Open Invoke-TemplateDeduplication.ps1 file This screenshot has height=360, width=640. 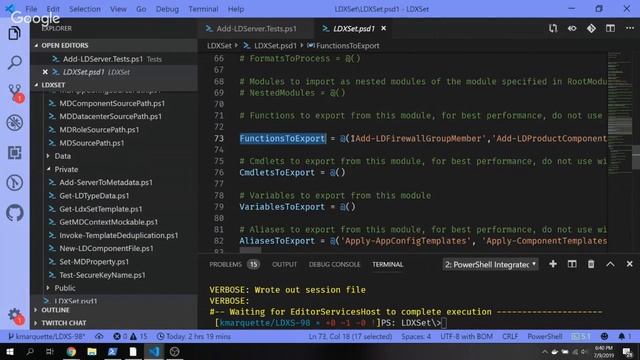pyautogui.click(x=118, y=235)
